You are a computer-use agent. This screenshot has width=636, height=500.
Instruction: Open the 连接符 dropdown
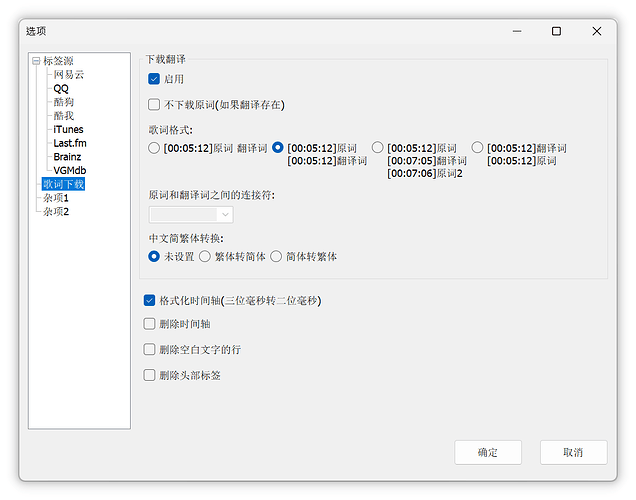(191, 215)
